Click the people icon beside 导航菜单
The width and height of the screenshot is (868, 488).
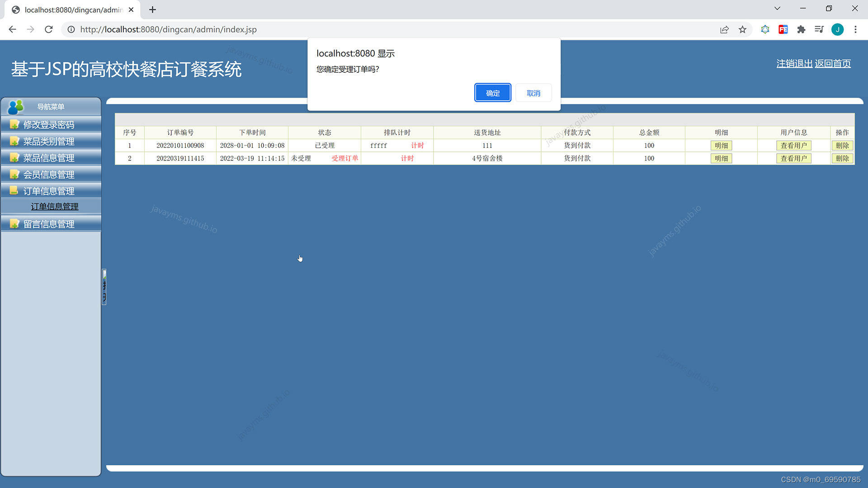coord(15,107)
